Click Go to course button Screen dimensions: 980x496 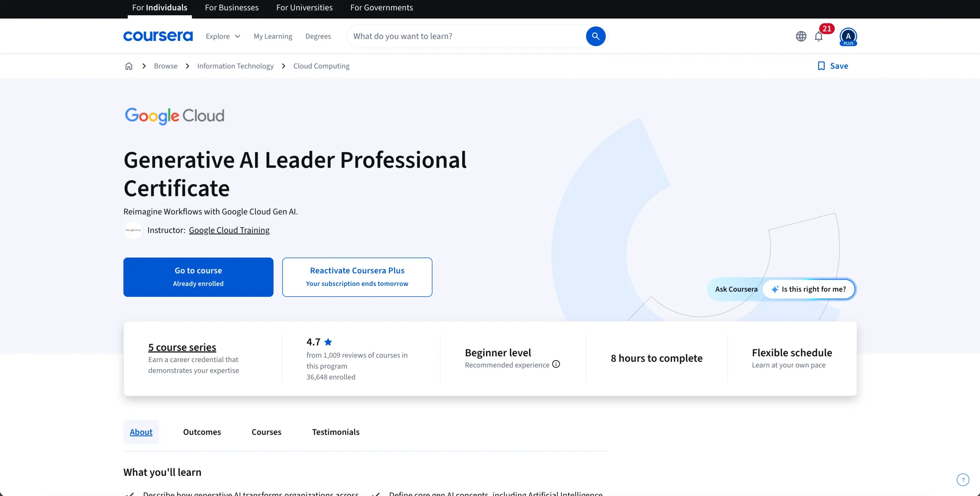click(198, 277)
